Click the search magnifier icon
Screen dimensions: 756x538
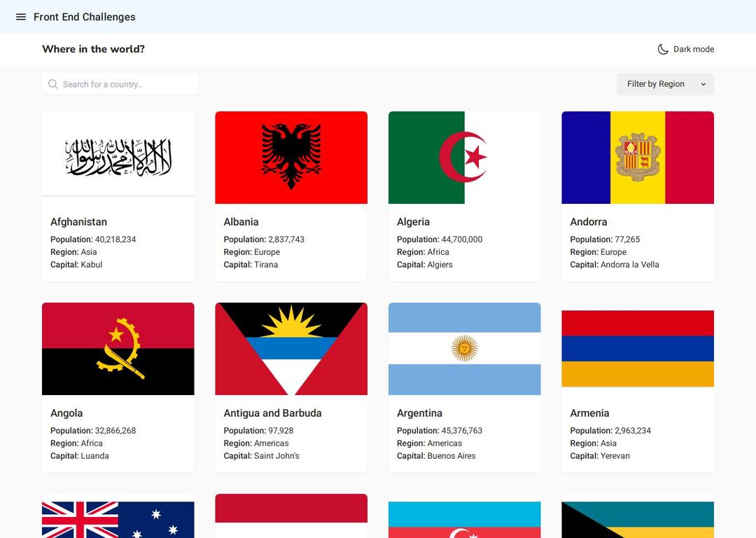53,84
